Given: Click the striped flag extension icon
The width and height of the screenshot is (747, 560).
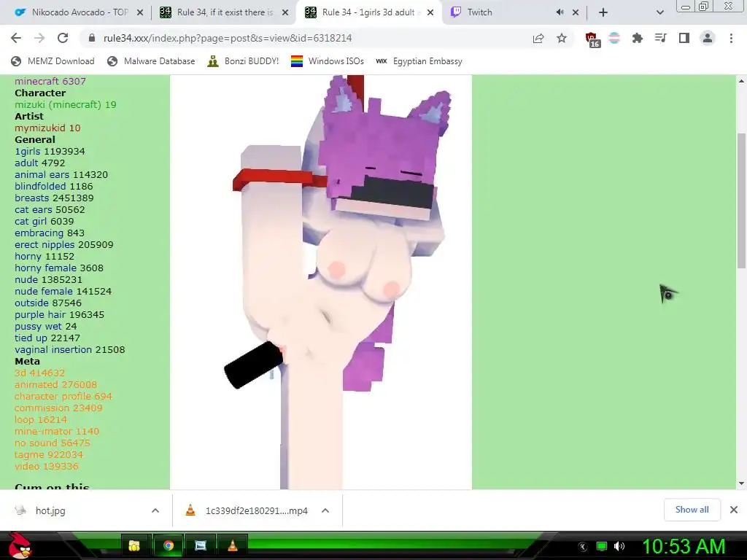Looking at the screenshot, I should [614, 38].
